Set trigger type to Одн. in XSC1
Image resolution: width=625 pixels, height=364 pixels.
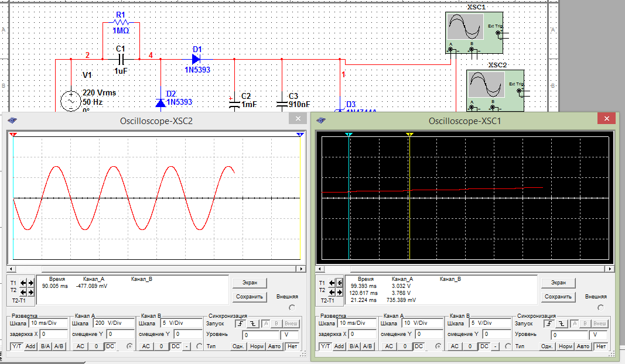coord(547,346)
